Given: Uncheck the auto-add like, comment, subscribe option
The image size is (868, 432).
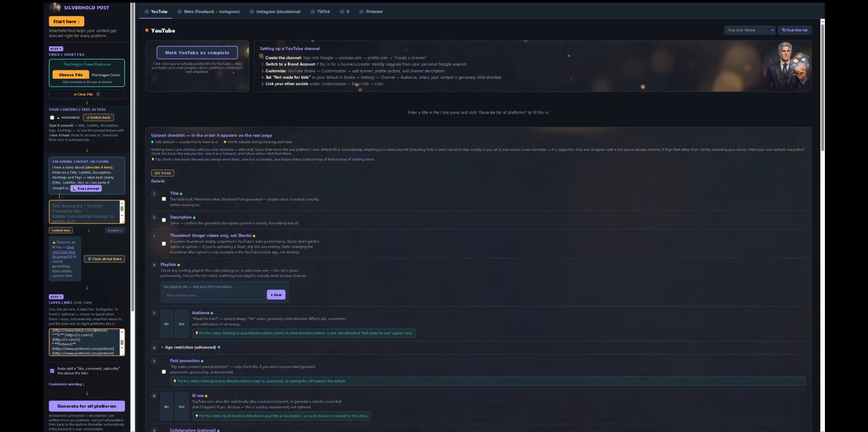Looking at the screenshot, I should click(x=52, y=371).
